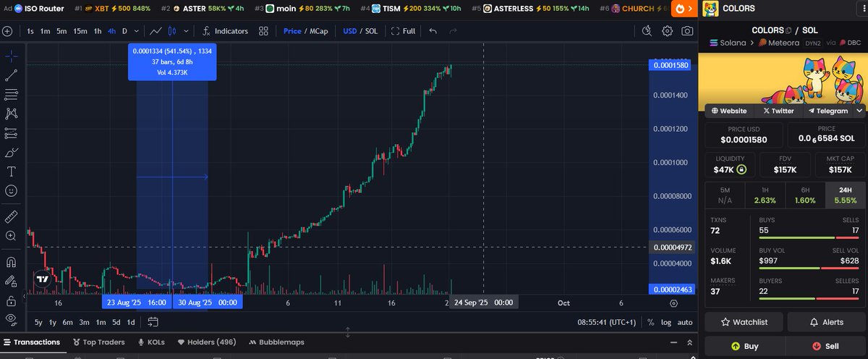Image resolution: width=868 pixels, height=359 pixels.
Task: Toggle percent scale mode
Action: coord(651,322)
